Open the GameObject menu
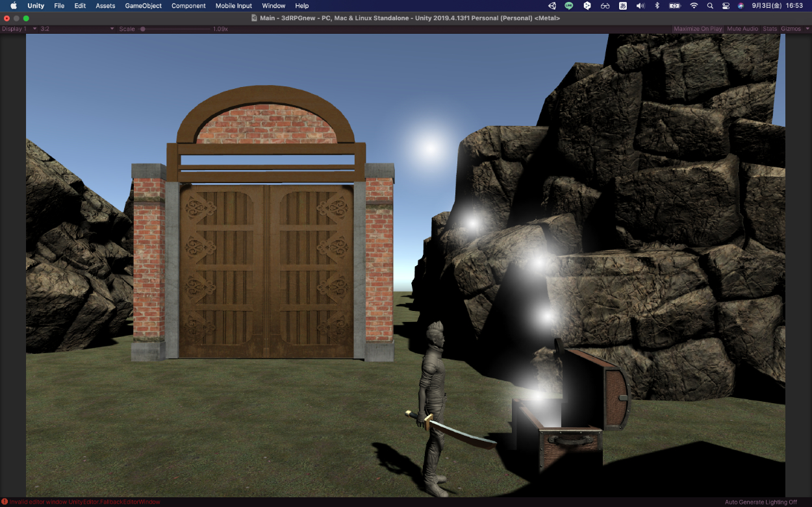 coord(143,6)
